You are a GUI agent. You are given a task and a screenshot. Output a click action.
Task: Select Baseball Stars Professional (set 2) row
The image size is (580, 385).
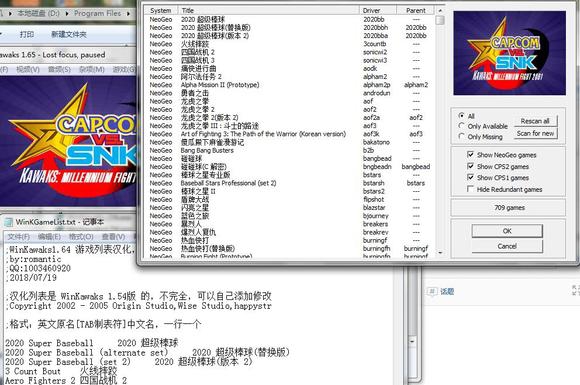289,183
